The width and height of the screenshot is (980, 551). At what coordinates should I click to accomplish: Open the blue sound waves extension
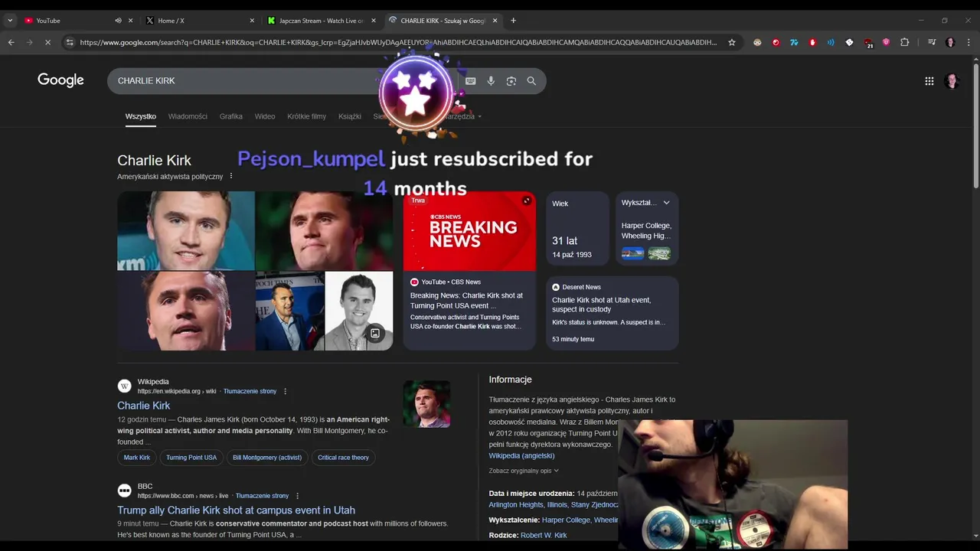coord(831,42)
